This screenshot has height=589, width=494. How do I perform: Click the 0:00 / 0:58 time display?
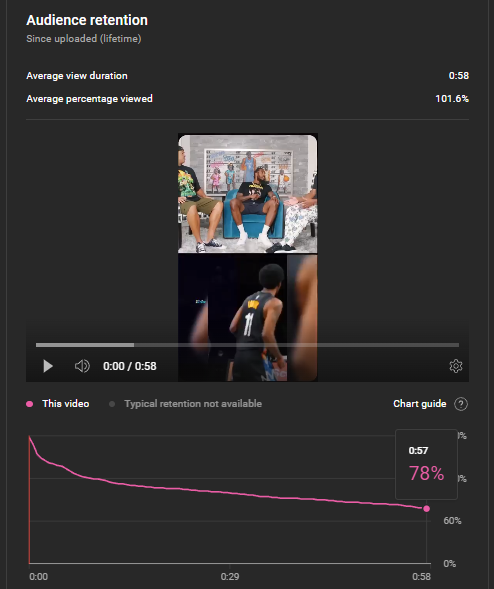coord(130,366)
